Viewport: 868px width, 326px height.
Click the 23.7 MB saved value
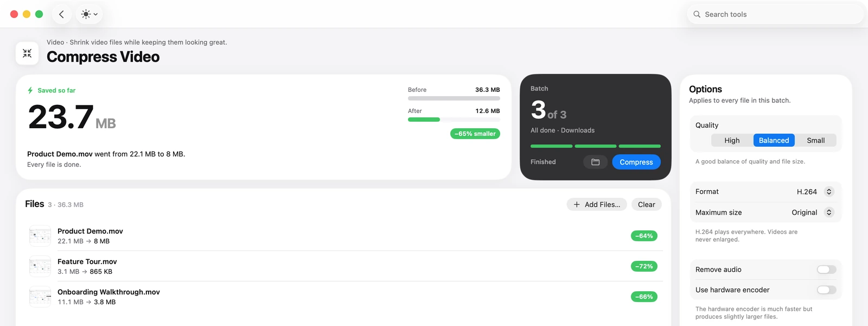coord(72,117)
